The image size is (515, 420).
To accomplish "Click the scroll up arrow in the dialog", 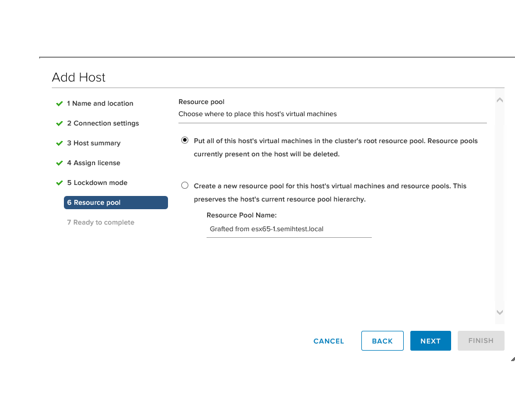I will (500, 100).
